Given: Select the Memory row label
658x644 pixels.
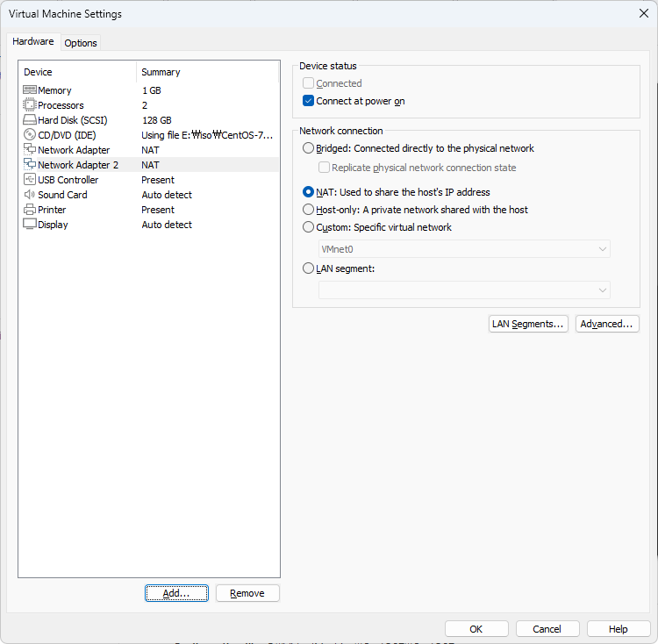Looking at the screenshot, I should click(54, 90).
